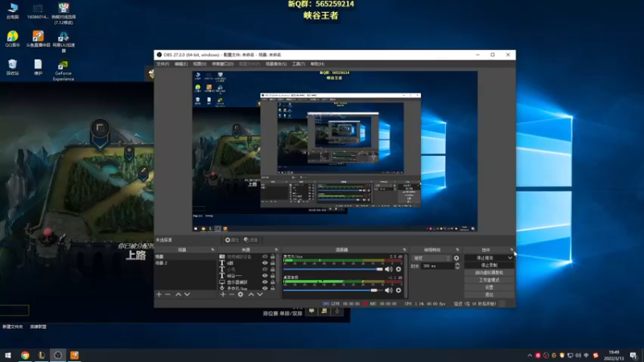Screen dimensions: 644x362
Task: Move source down in Sources panel
Action: point(259,294)
